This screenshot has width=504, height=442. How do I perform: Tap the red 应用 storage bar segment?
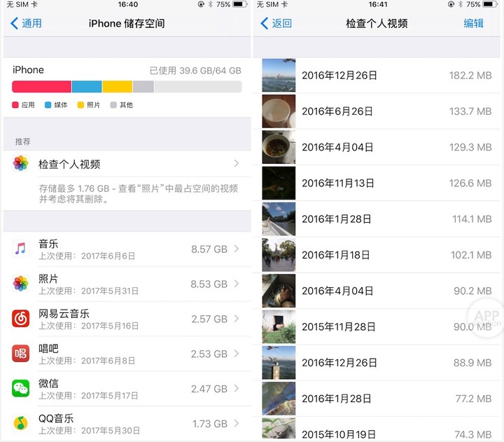click(41, 87)
